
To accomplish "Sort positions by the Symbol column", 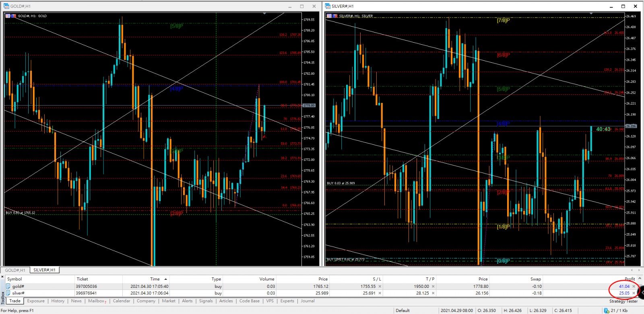I will (14, 279).
